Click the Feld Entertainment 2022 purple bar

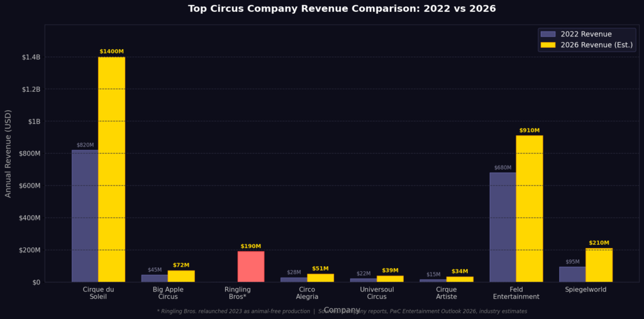[502, 227]
